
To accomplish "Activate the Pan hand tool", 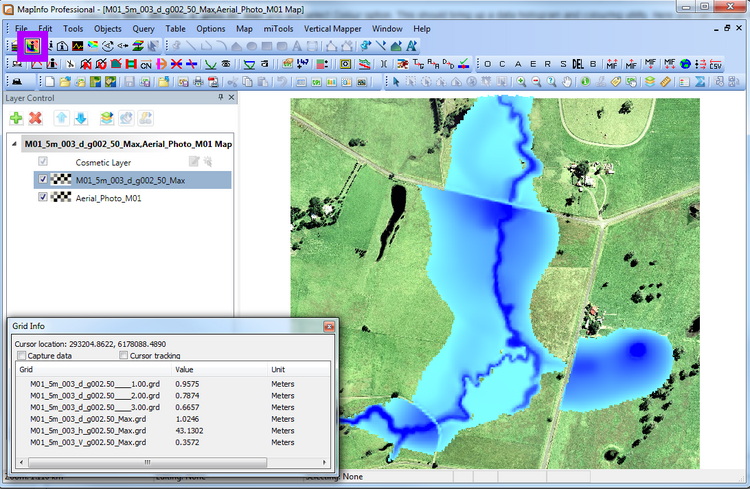I will pyautogui.click(x=569, y=81).
